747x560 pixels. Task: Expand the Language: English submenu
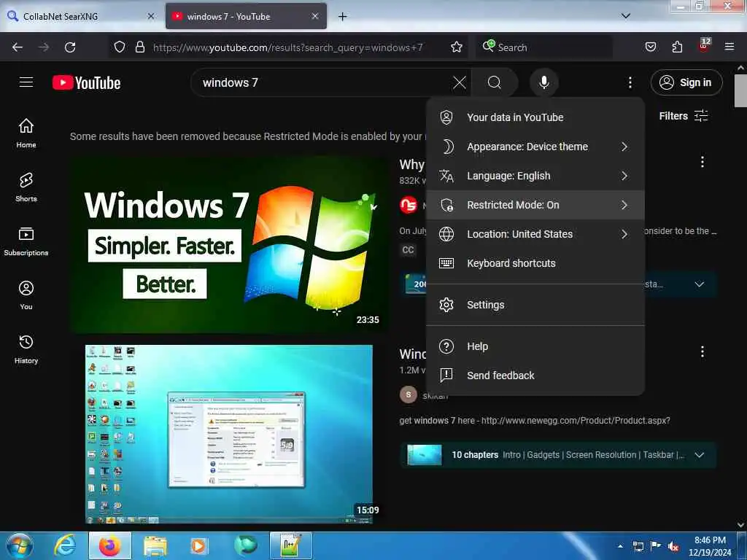tap(535, 176)
